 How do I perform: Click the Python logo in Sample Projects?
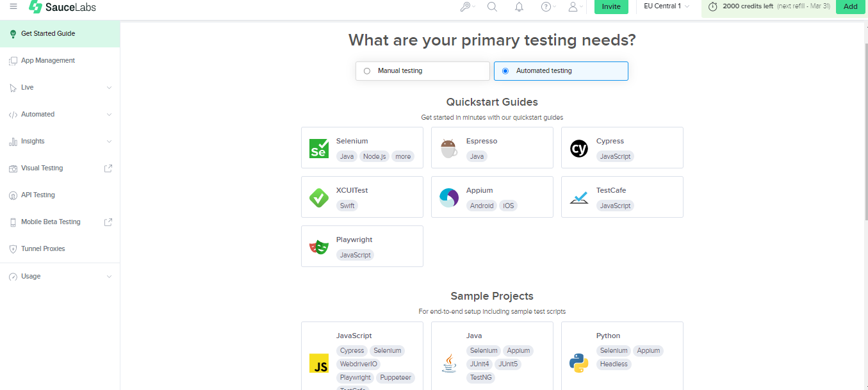578,363
